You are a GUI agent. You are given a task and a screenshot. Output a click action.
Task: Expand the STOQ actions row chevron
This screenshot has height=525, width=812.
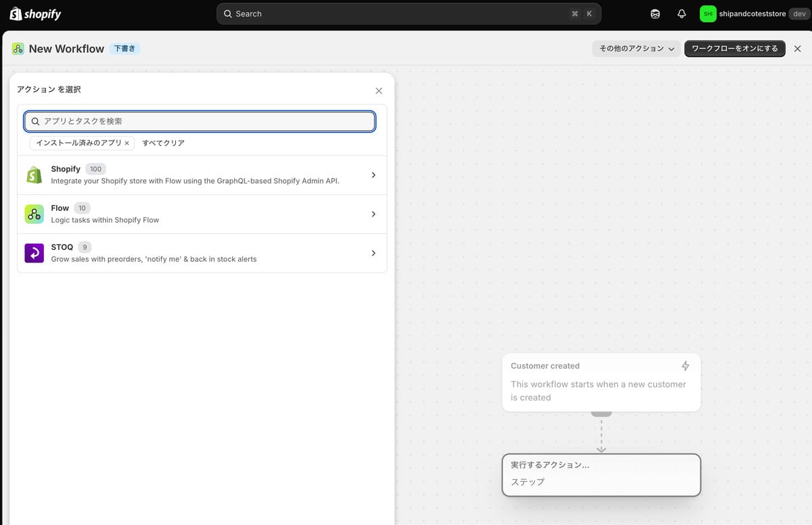pyautogui.click(x=374, y=253)
